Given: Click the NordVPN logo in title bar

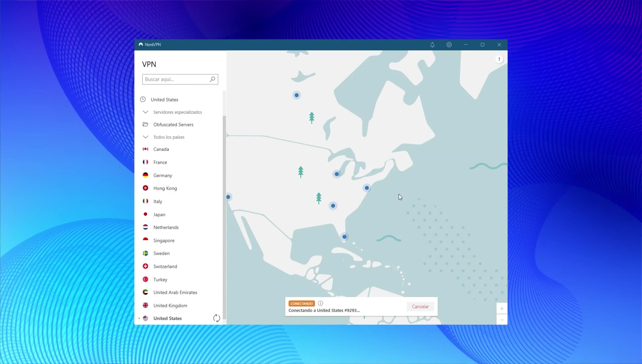Looking at the screenshot, I should tap(141, 44).
